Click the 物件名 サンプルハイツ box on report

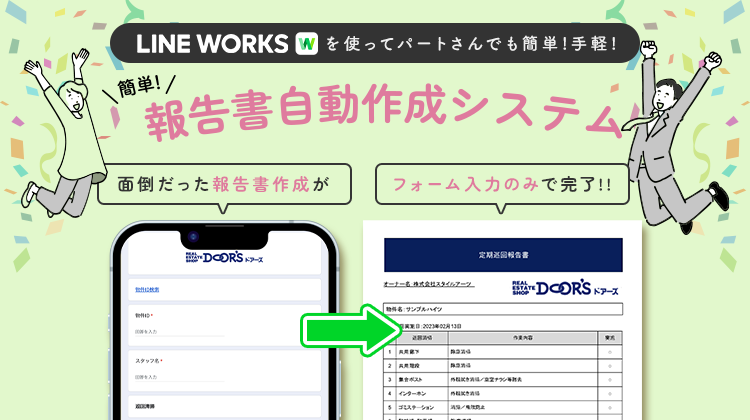(x=503, y=309)
